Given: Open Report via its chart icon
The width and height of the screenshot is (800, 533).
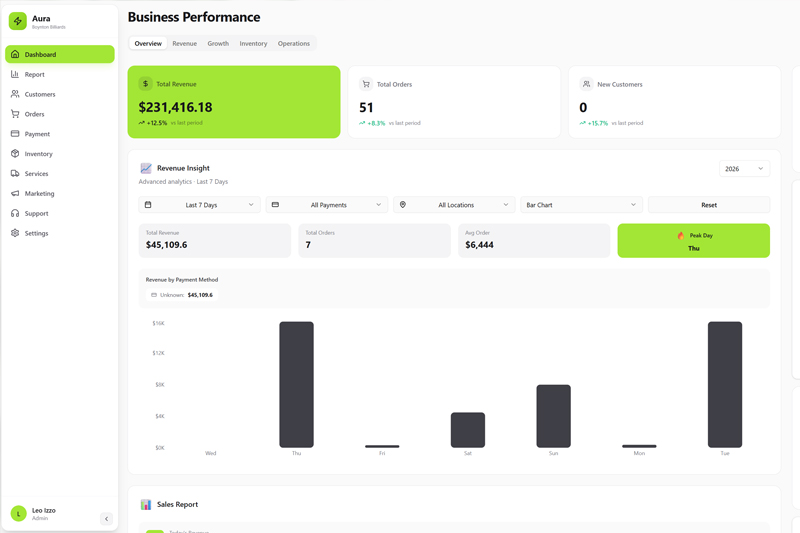Looking at the screenshot, I should click(15, 74).
